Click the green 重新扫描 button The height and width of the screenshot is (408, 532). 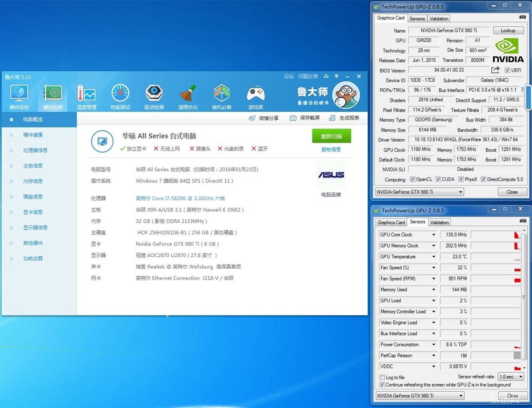coord(331,136)
